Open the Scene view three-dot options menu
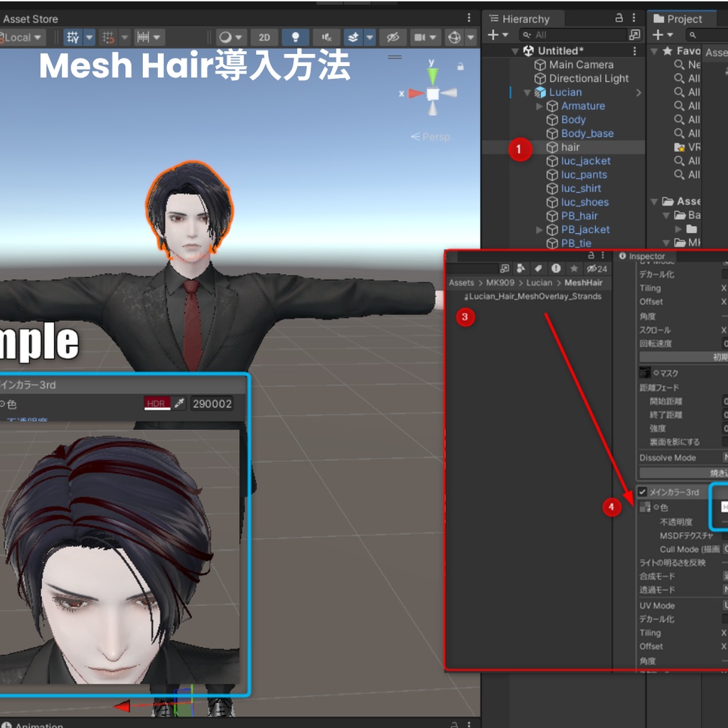 pyautogui.click(x=469, y=18)
